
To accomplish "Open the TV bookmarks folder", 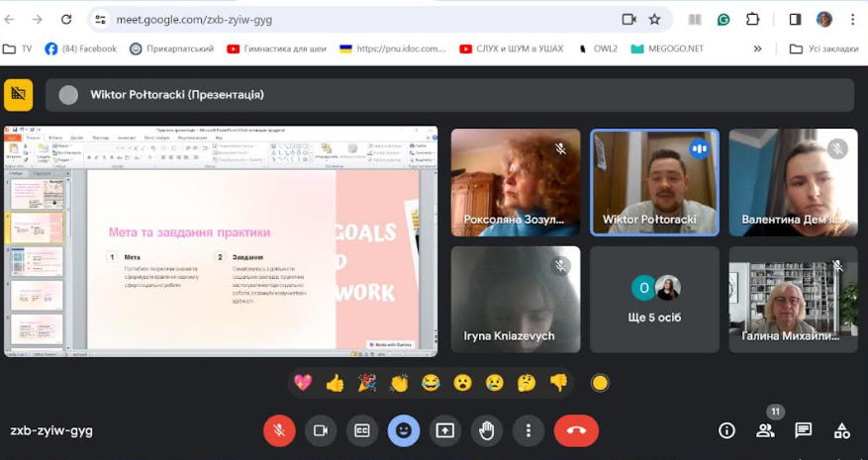I will pyautogui.click(x=17, y=48).
